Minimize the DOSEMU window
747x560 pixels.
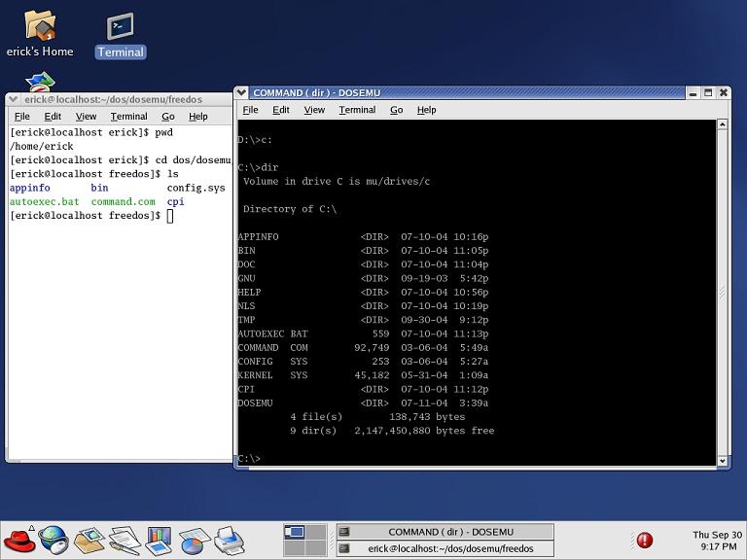point(694,93)
